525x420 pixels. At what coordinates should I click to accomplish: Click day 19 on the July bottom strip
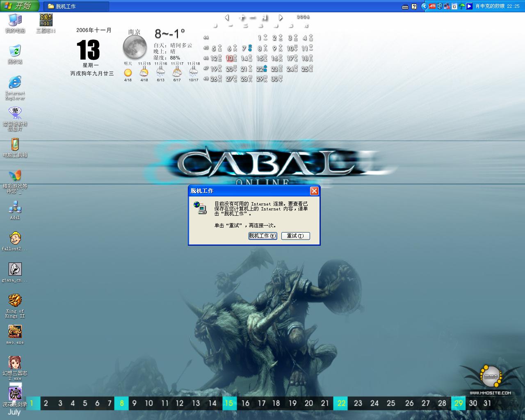[292, 403]
